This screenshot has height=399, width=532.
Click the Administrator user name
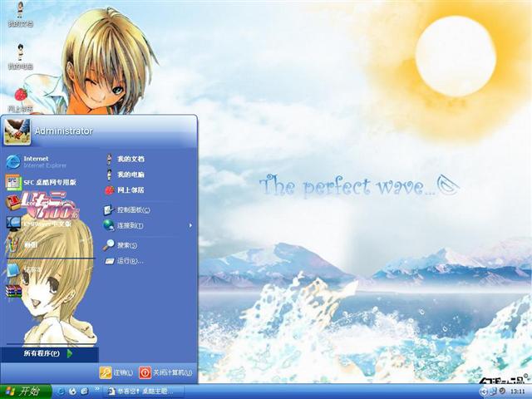click(x=63, y=131)
